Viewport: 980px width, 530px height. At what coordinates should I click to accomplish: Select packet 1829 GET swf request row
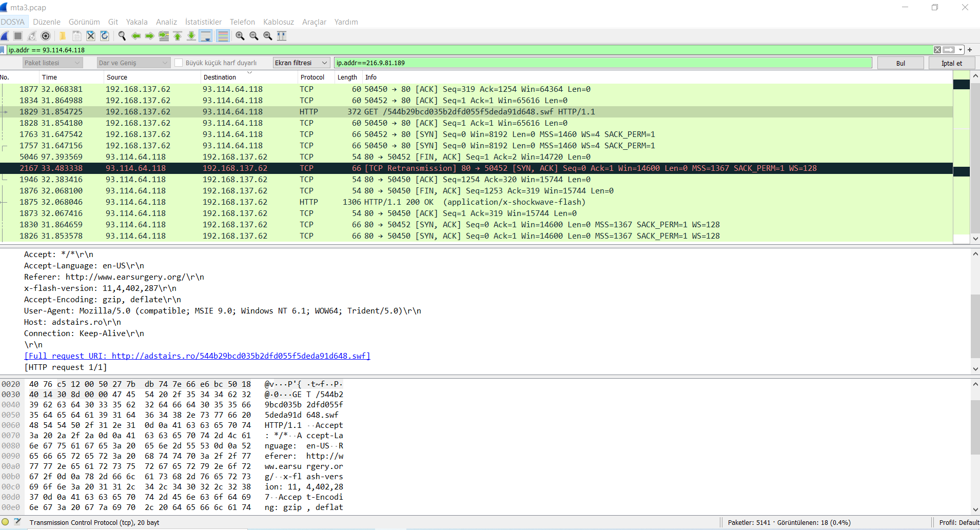[476, 112]
